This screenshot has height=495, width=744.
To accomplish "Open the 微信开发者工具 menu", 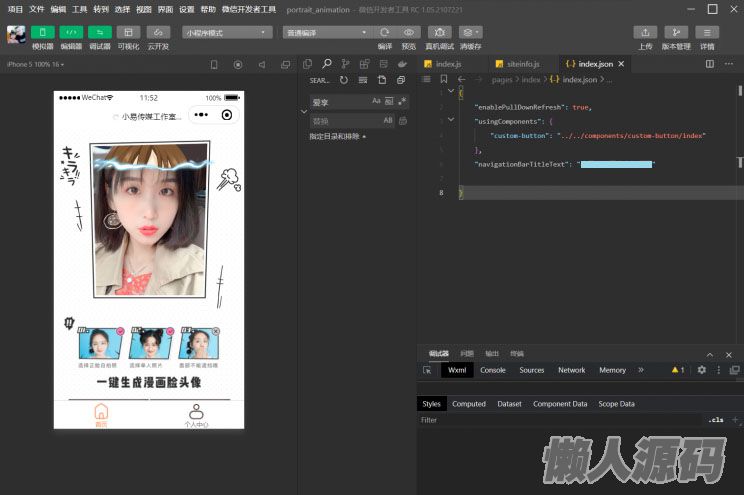I will (x=248, y=9).
